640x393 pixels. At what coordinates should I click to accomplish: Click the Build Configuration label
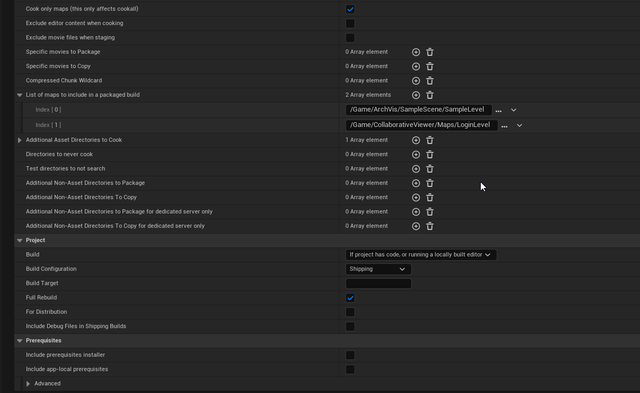click(51, 269)
